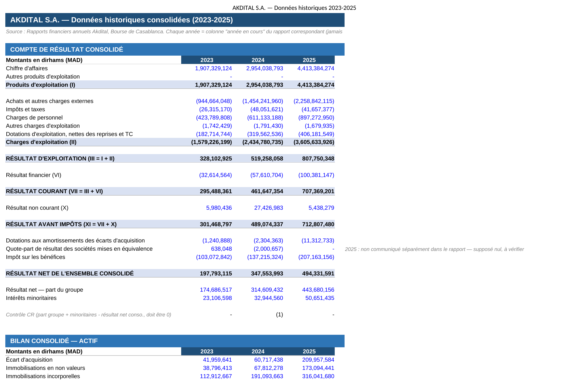Click the 'Impôt sur les bénéfices' label
The height and width of the screenshot is (384, 588).
pyautogui.click(x=35, y=257)
